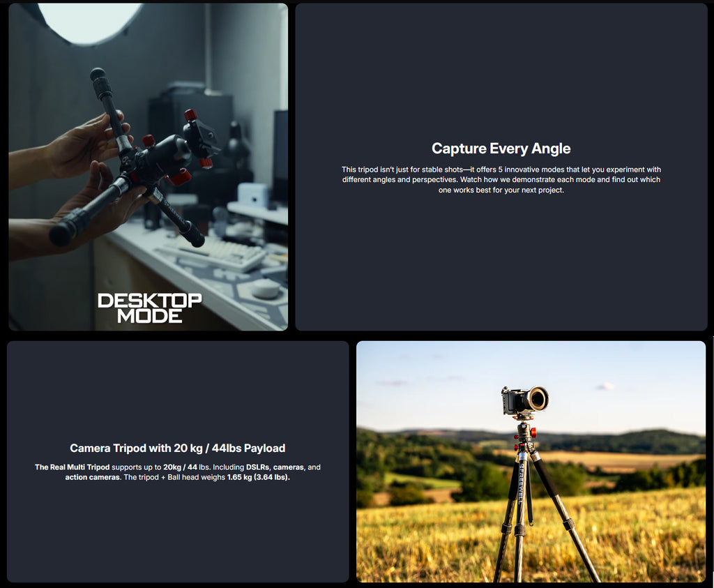Click the white mouse on the desk mat
The height and width of the screenshot is (588, 714).
[x=265, y=288]
